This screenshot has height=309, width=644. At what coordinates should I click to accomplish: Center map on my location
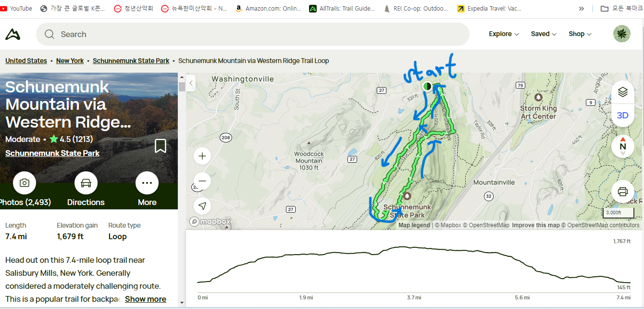click(202, 206)
